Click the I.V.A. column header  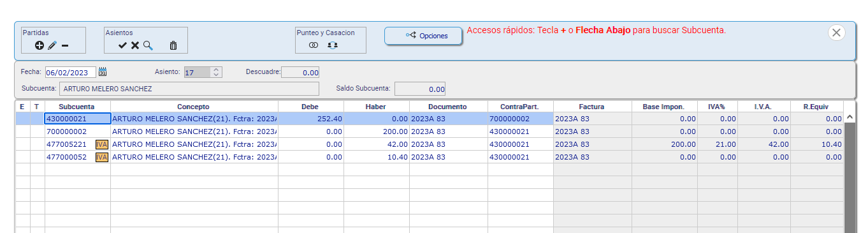[x=763, y=107]
